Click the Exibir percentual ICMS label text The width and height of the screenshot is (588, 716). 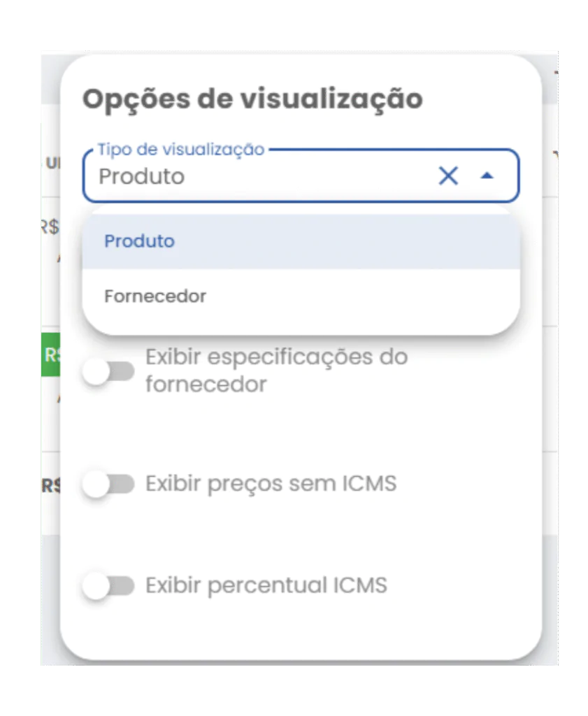click(x=266, y=586)
